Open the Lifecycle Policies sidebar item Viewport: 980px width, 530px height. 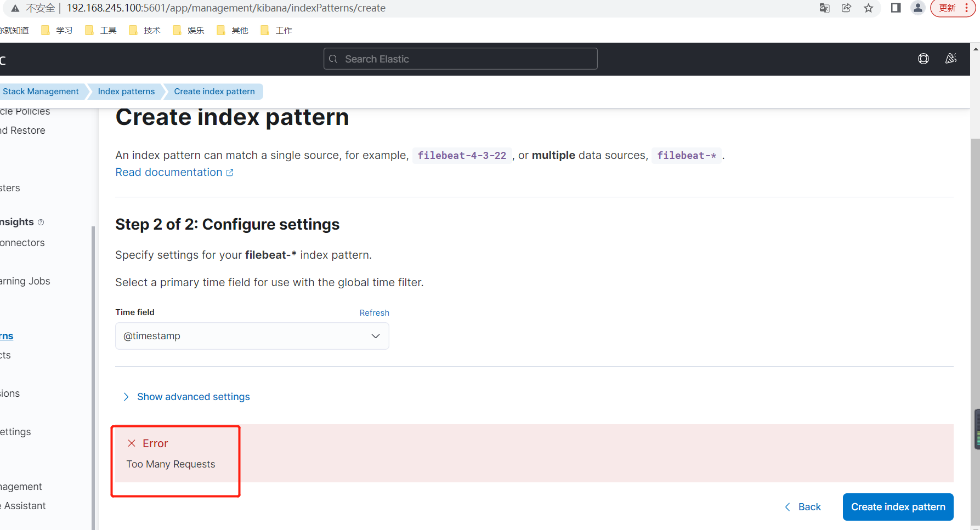click(x=25, y=111)
